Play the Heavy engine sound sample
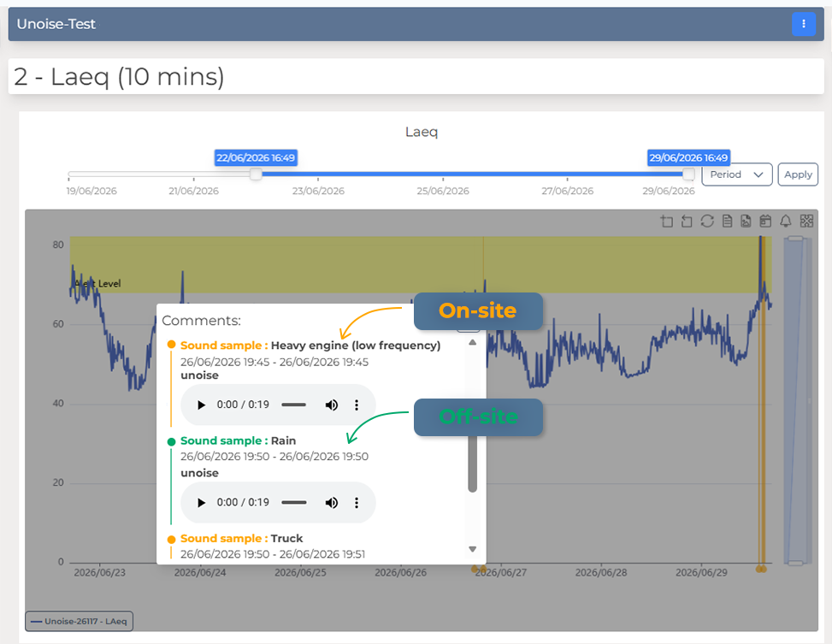 pos(201,405)
